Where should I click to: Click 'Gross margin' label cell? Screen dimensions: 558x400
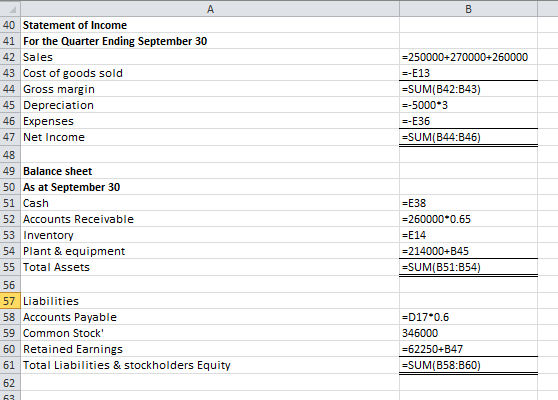(x=210, y=89)
